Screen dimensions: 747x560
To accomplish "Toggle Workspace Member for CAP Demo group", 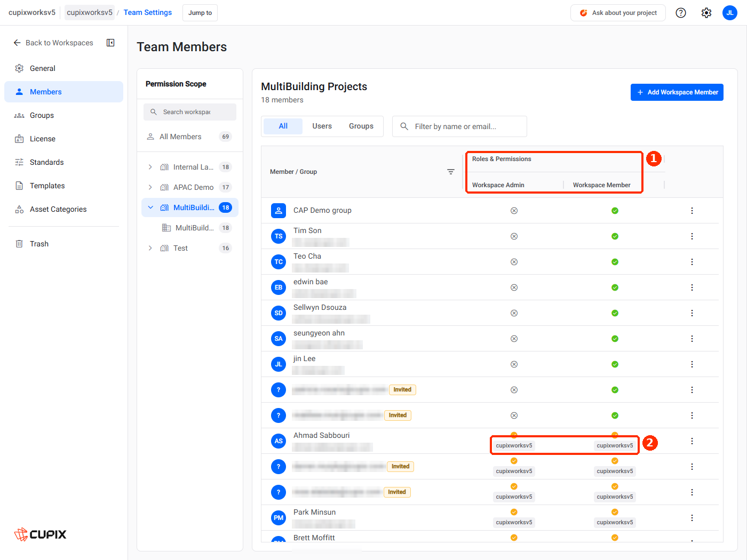I will (615, 211).
